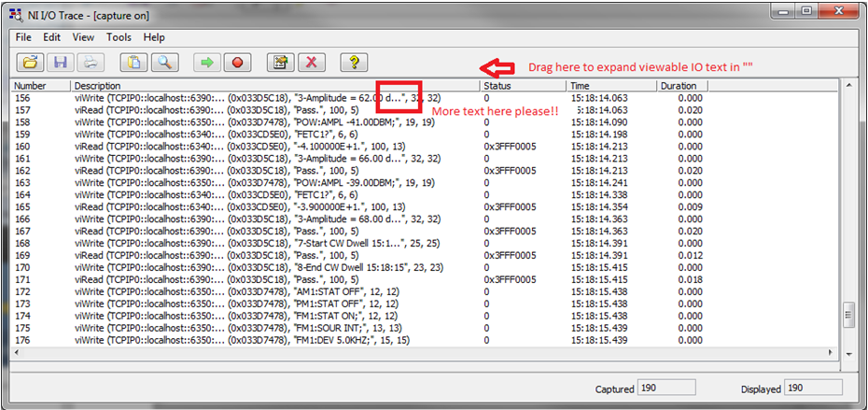Image resolution: width=868 pixels, height=410 pixels.
Task: Click time 15:18:14.338 cell
Action: click(x=599, y=195)
